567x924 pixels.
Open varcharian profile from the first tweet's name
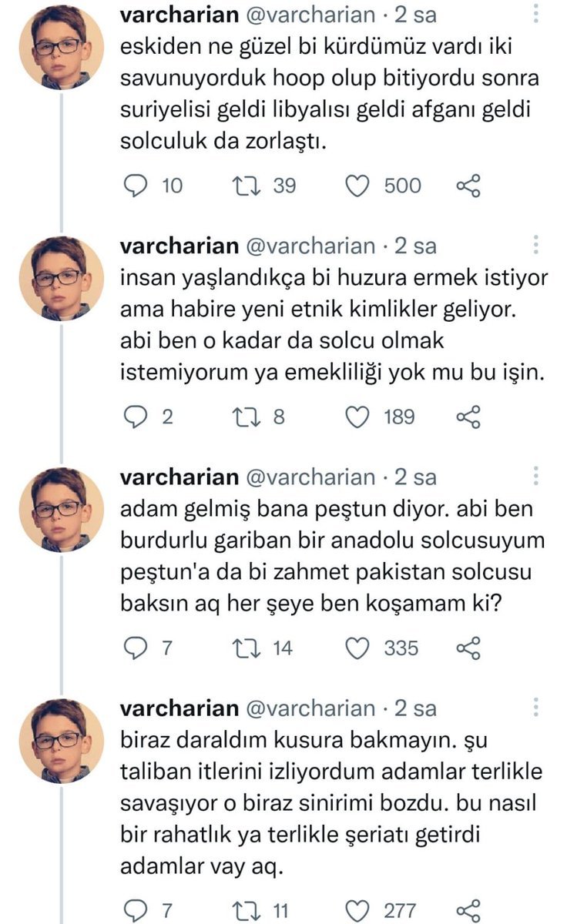click(178, 15)
